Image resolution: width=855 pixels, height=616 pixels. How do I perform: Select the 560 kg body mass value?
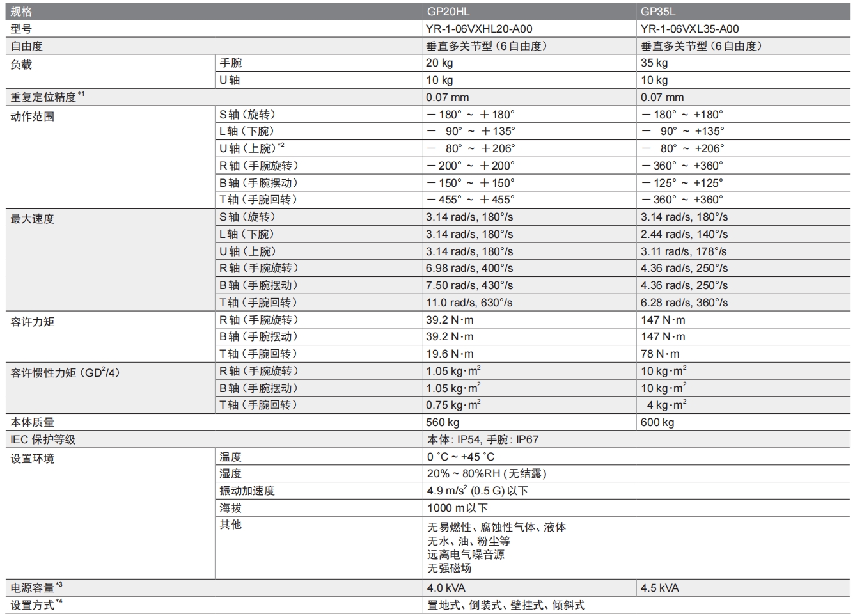[x=443, y=422]
